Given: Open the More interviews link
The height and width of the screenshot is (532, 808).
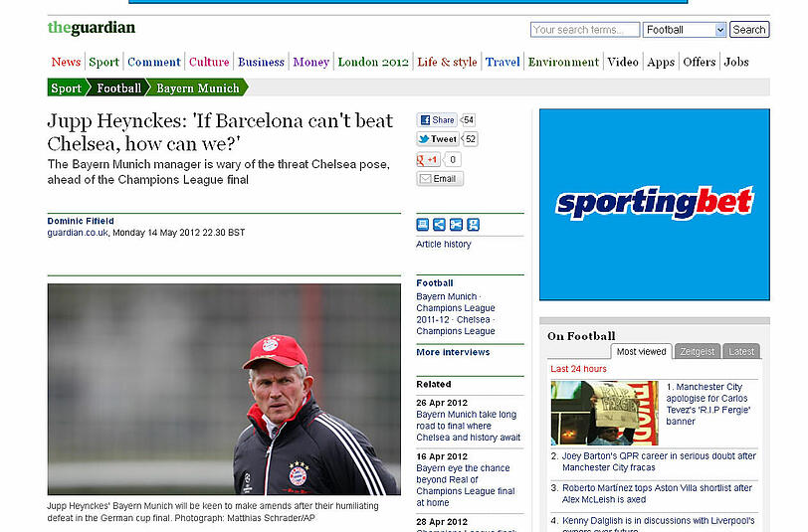Looking at the screenshot, I should 453,352.
